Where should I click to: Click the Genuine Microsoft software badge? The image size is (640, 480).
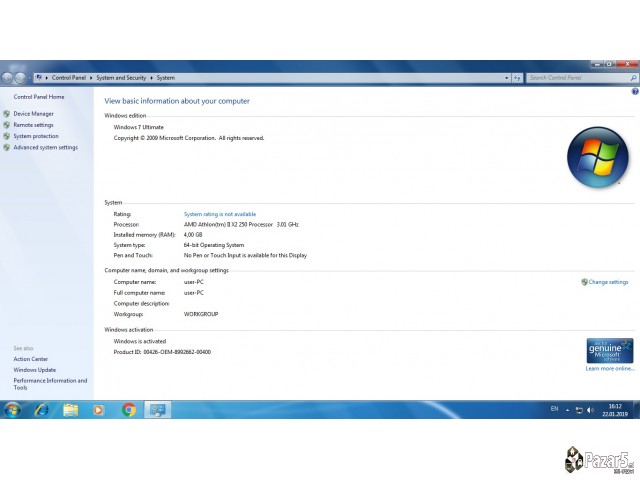coord(610,350)
